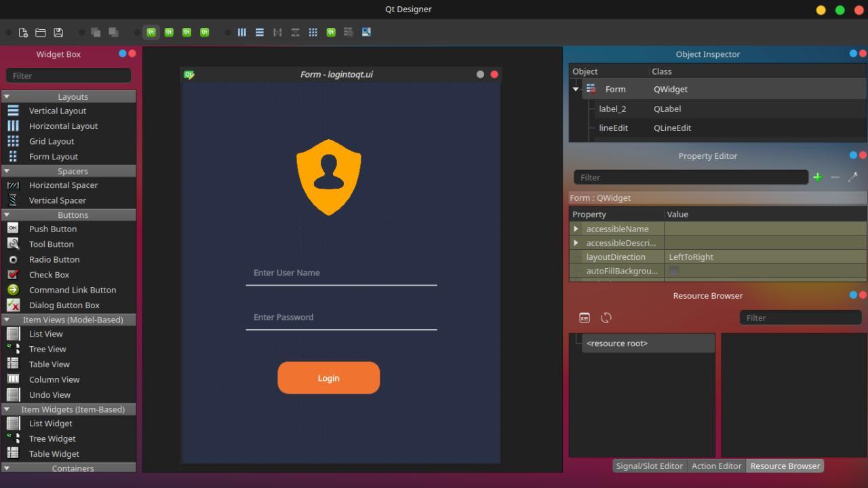Click the Resource Browser Filter field
This screenshot has width=868, height=488.
pyautogui.click(x=800, y=318)
